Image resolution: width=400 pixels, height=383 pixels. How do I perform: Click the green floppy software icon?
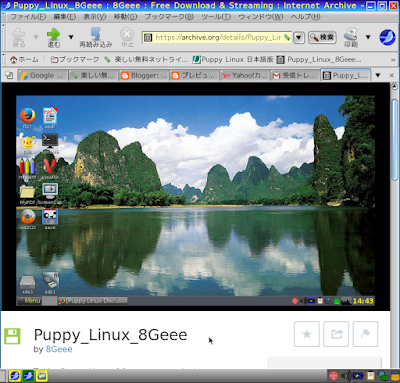(x=12, y=336)
